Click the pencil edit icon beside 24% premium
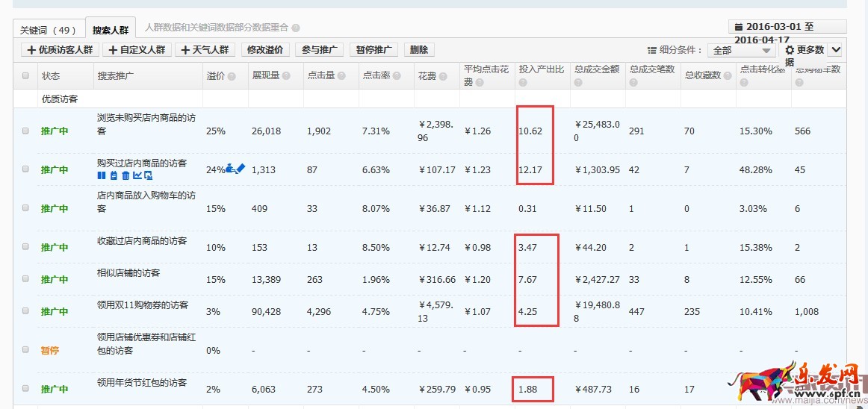 click(x=240, y=169)
